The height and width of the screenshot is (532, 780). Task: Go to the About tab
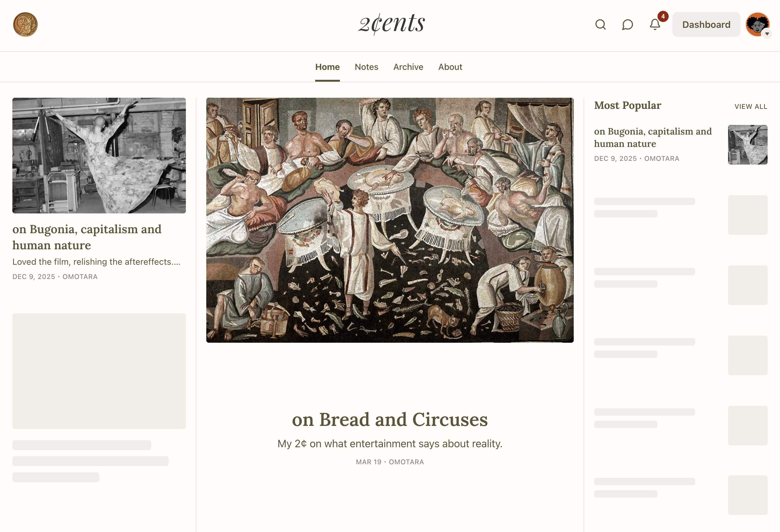[x=450, y=67]
